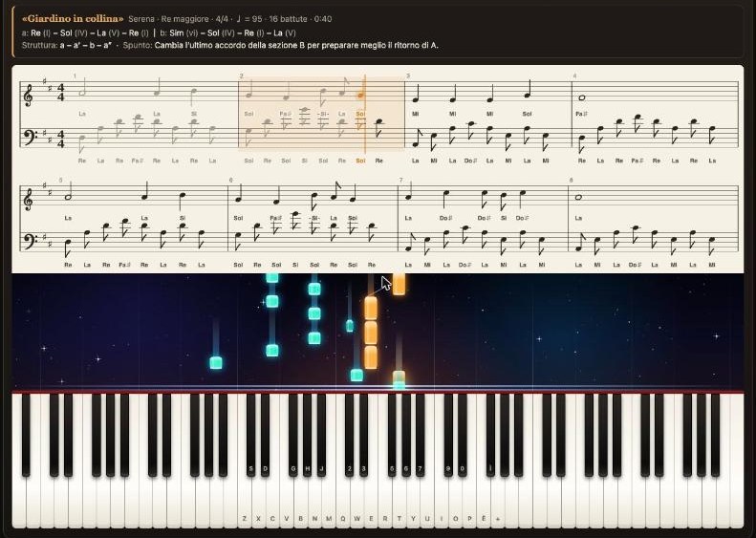
Task: Play the black piano key labeled ì
Action: (490, 435)
